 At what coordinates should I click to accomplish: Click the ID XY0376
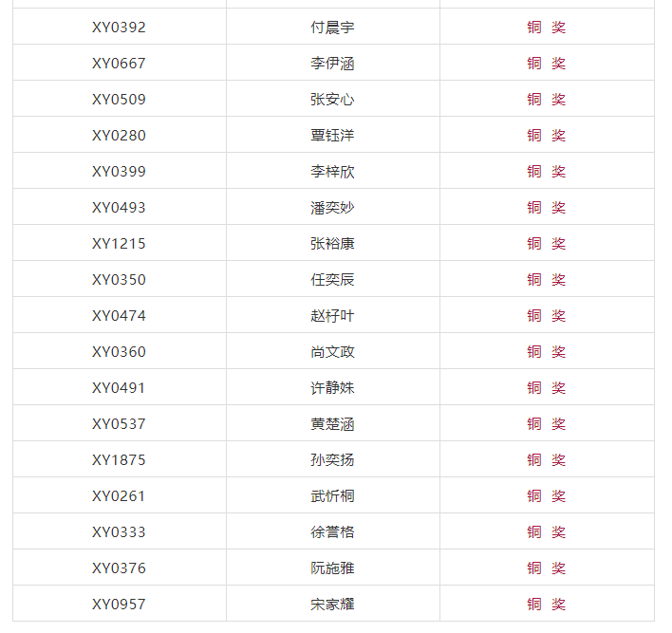tap(119, 568)
